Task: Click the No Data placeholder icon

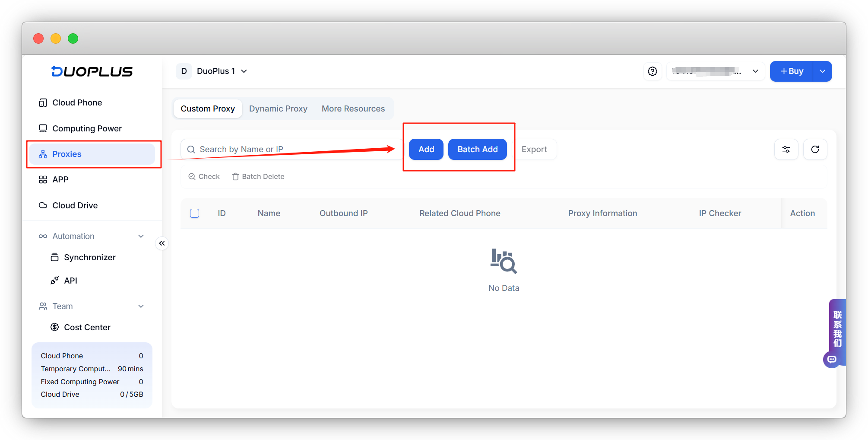Action: click(504, 261)
